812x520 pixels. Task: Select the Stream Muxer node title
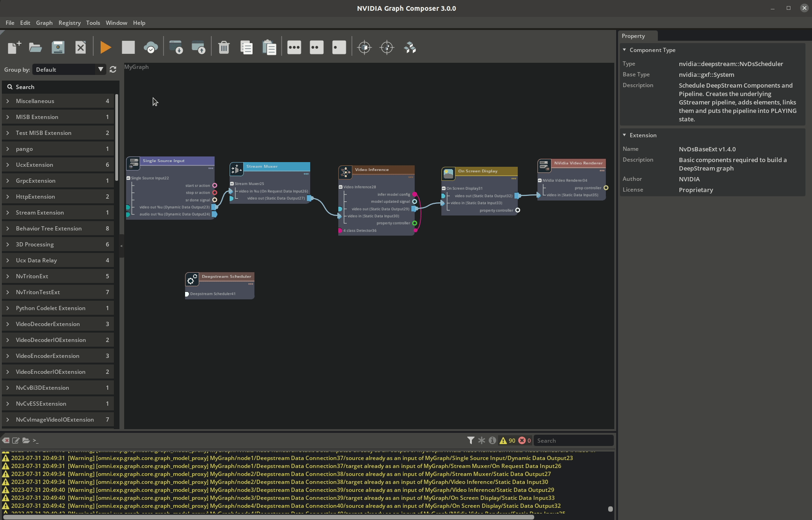pos(262,166)
